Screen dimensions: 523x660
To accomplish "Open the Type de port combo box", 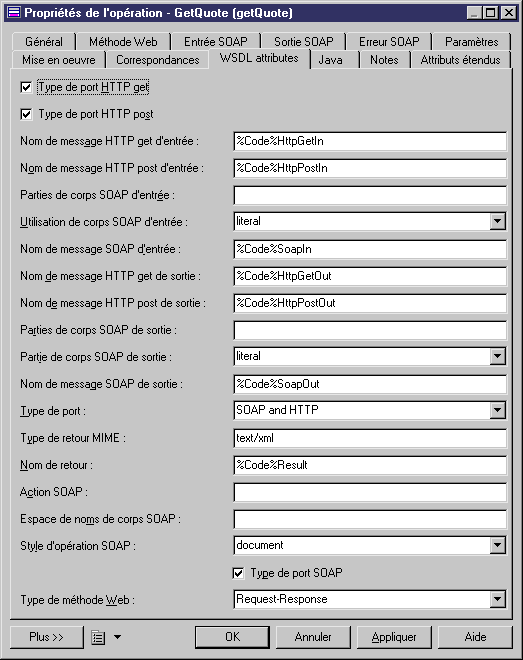I will (x=497, y=410).
